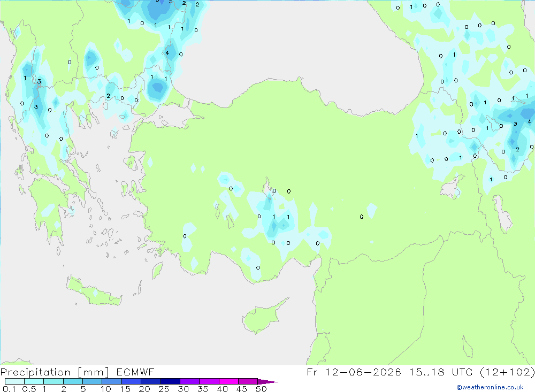Click the 'Precipitation' title word
Screen dimensions: 535x392
(35, 372)
